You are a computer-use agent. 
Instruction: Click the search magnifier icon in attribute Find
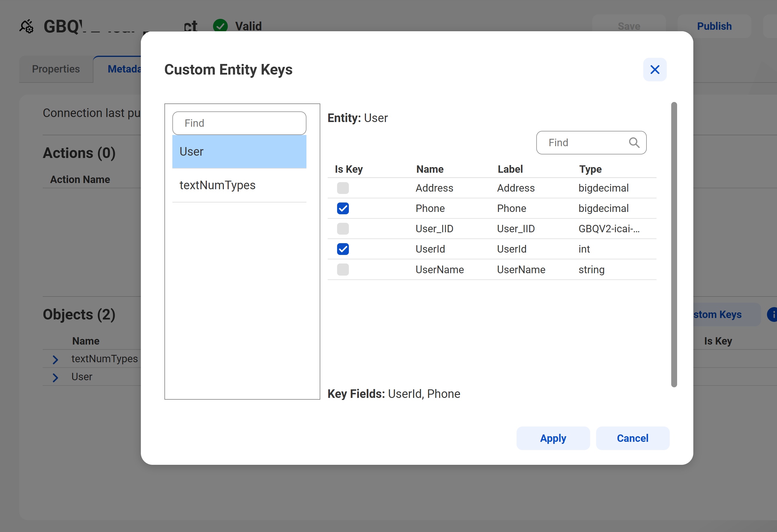(x=634, y=142)
